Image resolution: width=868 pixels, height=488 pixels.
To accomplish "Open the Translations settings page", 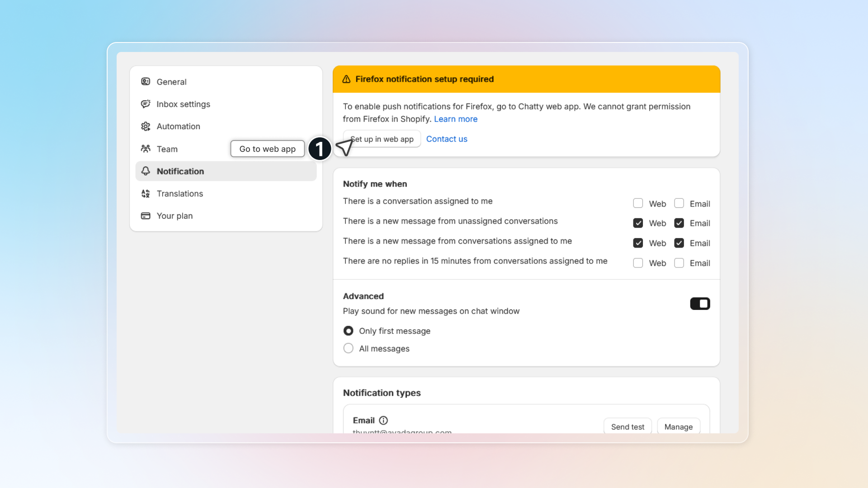I will 179,193.
